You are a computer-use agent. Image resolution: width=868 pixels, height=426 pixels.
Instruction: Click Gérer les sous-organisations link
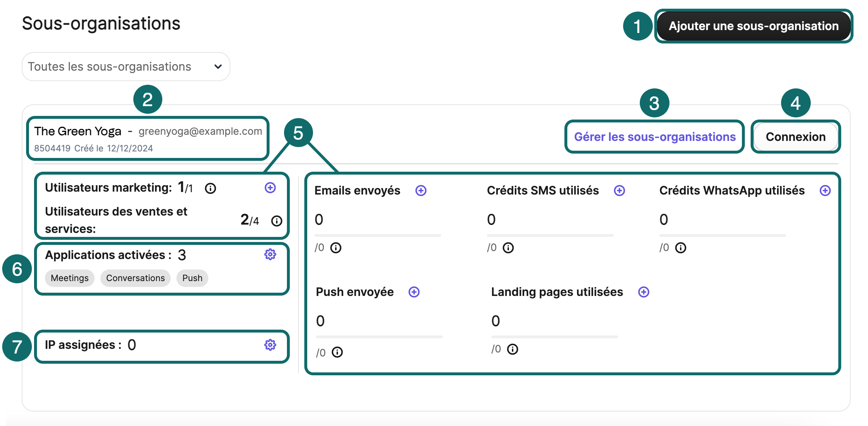click(655, 137)
